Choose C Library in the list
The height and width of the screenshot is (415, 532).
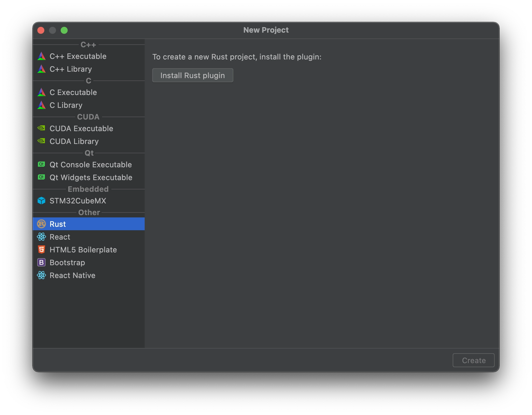click(89, 105)
